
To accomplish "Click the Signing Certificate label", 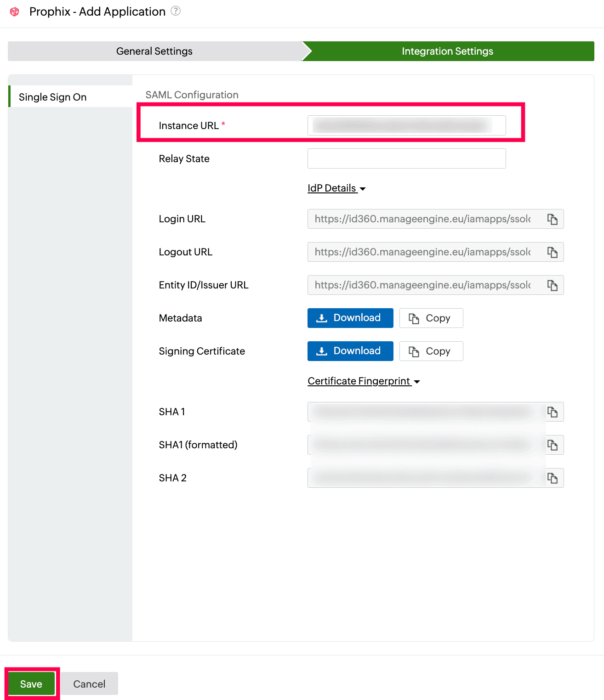I will tap(202, 351).
